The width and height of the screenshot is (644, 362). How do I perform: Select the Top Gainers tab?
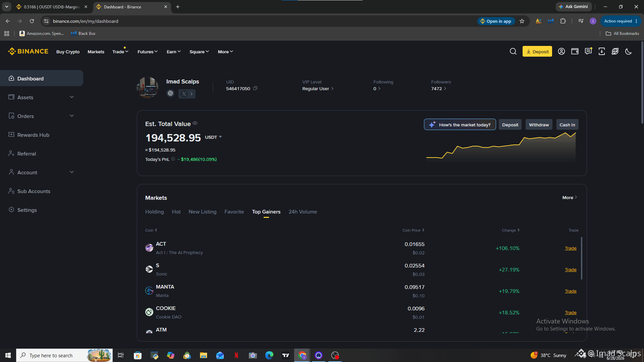266,212
